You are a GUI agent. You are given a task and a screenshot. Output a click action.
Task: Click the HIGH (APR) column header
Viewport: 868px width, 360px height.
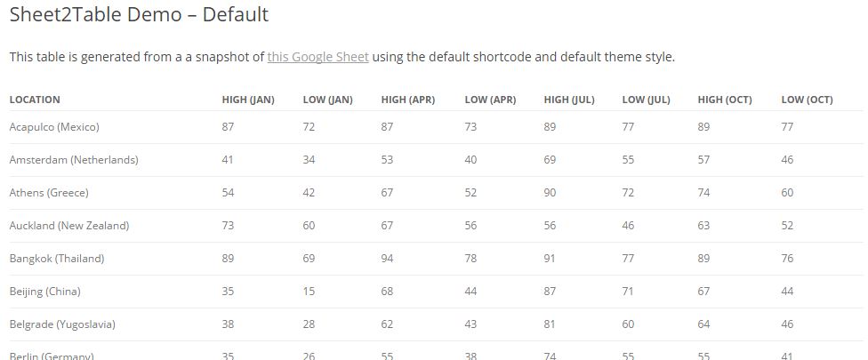point(408,100)
